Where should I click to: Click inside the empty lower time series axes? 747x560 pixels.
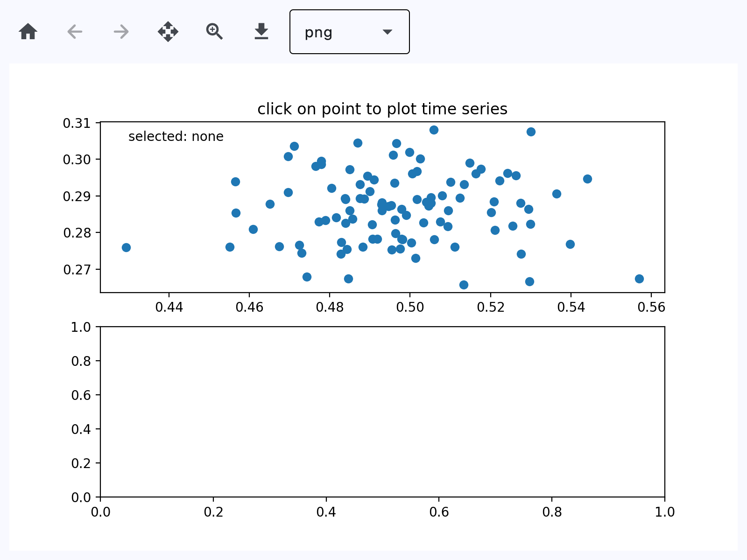tap(382, 412)
